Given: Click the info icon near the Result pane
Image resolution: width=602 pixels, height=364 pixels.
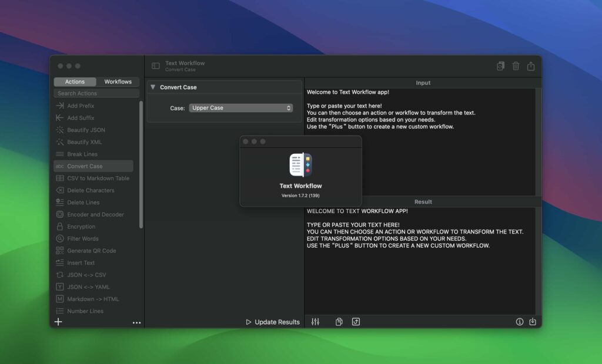Looking at the screenshot, I should click(519, 322).
